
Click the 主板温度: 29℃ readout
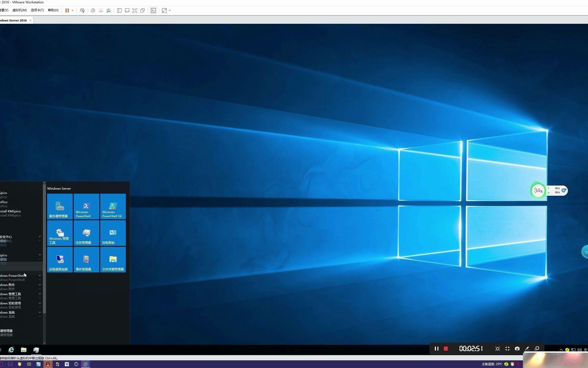(492, 364)
